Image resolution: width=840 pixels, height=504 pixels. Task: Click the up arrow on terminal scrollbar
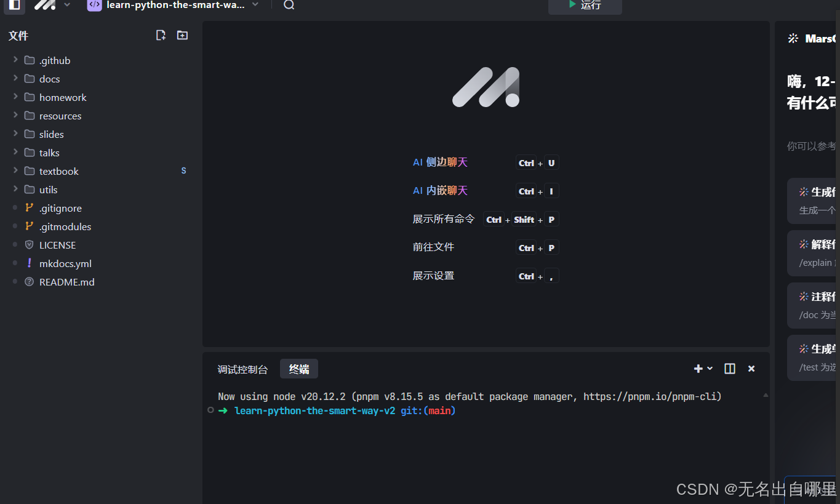tap(766, 395)
